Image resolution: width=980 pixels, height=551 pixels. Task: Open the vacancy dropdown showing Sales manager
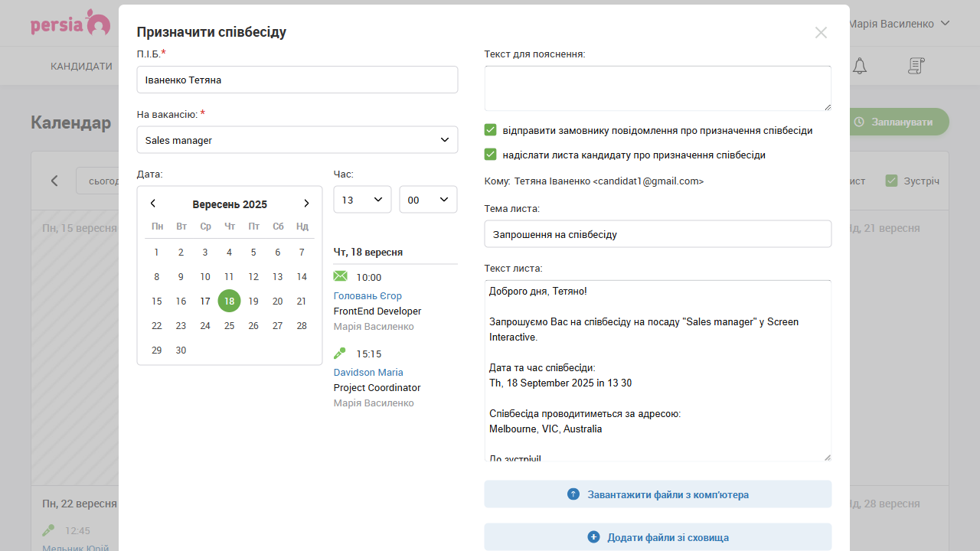tap(297, 140)
